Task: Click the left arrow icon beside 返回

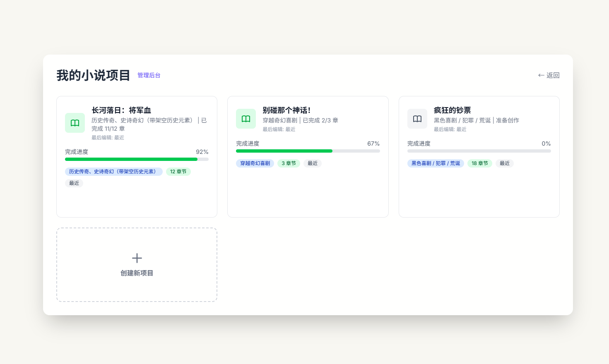Action: click(541, 75)
